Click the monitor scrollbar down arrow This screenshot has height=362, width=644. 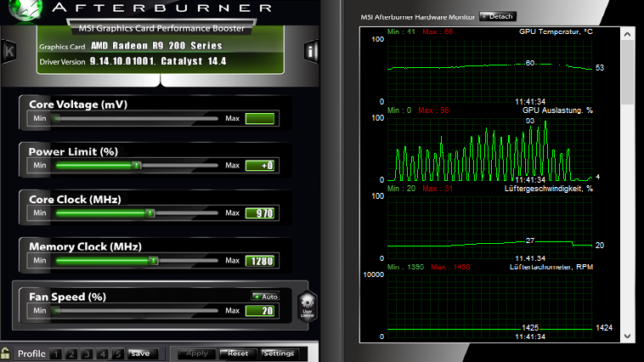pos(627,337)
